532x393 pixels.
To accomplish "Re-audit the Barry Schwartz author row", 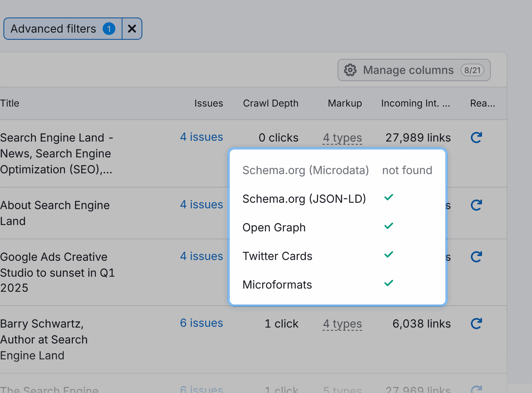I will click(476, 324).
